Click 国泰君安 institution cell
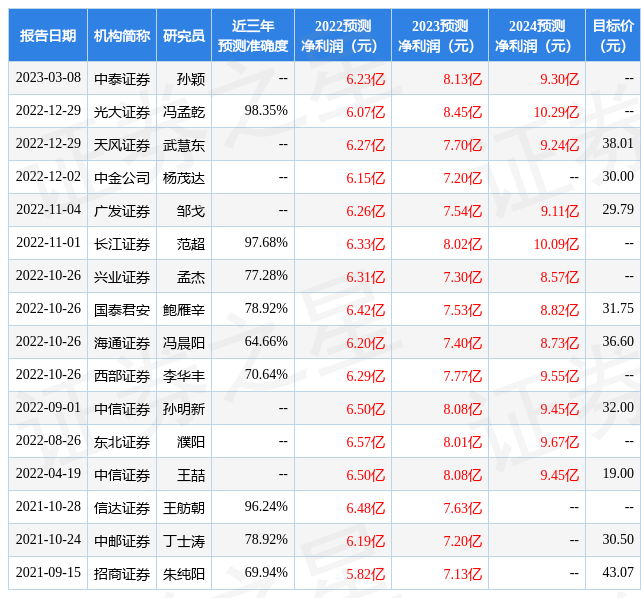The image size is (641, 598). [x=122, y=310]
